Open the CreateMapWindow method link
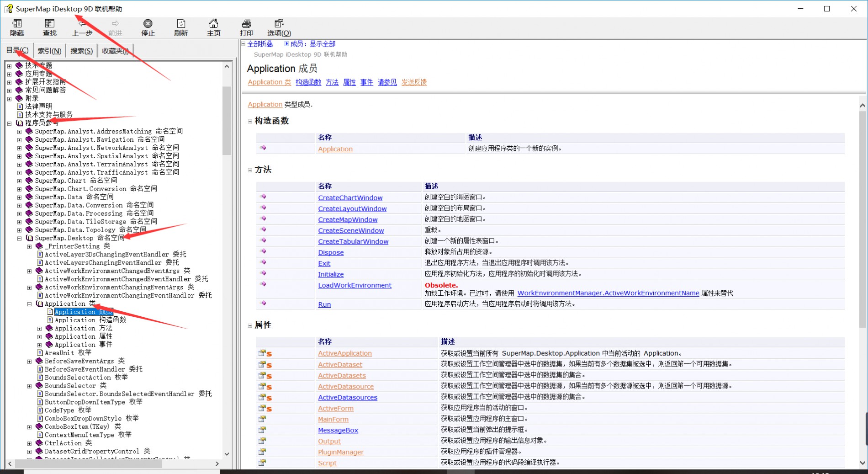 click(x=348, y=220)
